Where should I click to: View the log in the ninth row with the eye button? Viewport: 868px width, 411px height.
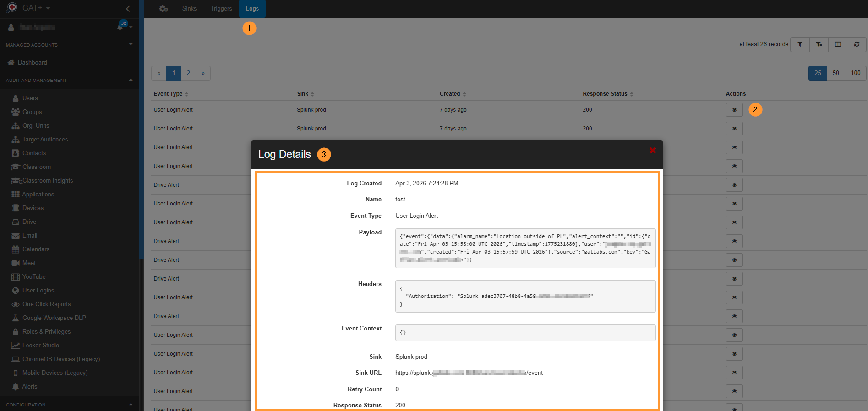click(x=734, y=260)
